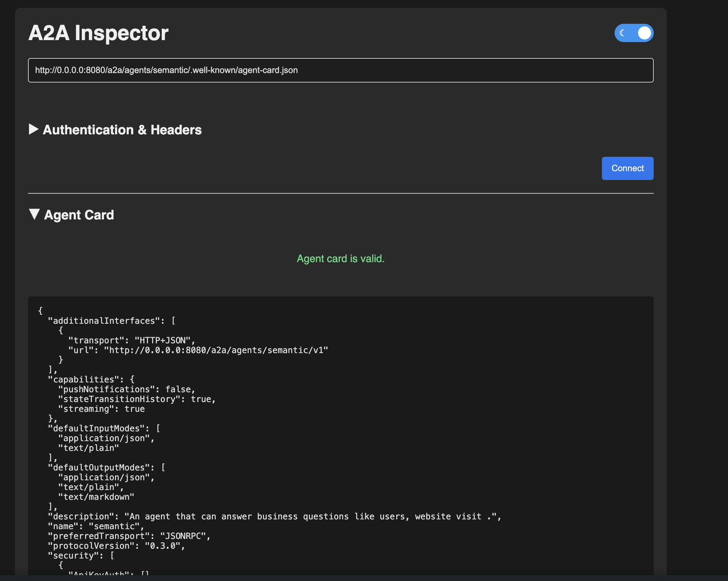Focus the agent card URL input field
Image resolution: width=728 pixels, height=581 pixels.
point(340,70)
